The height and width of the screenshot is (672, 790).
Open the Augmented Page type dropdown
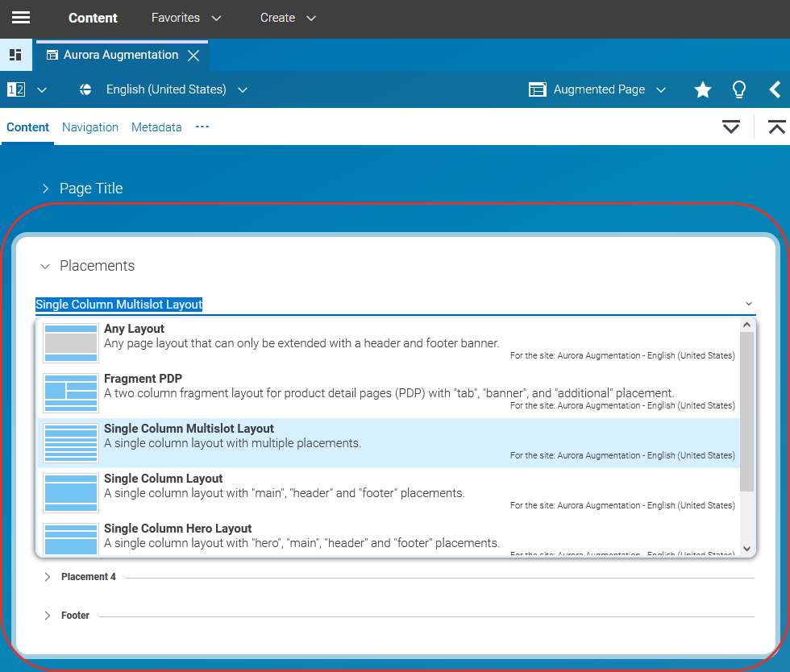coord(660,89)
